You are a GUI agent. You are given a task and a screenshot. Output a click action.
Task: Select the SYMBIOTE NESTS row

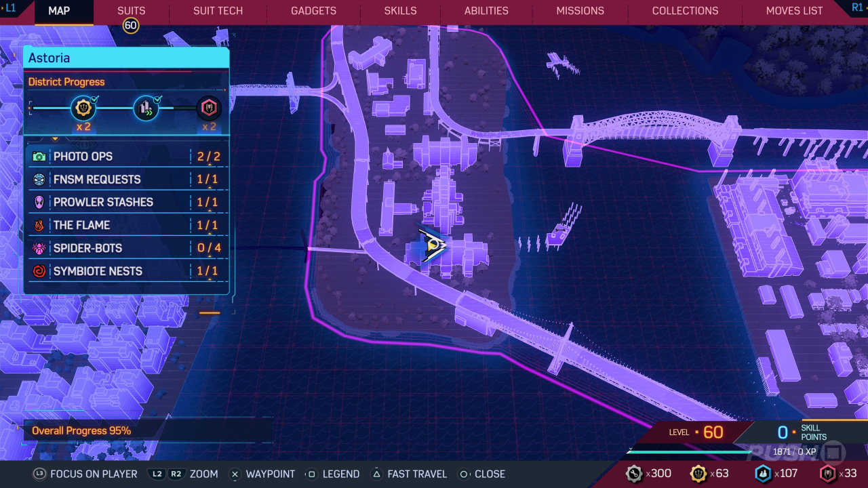point(127,271)
